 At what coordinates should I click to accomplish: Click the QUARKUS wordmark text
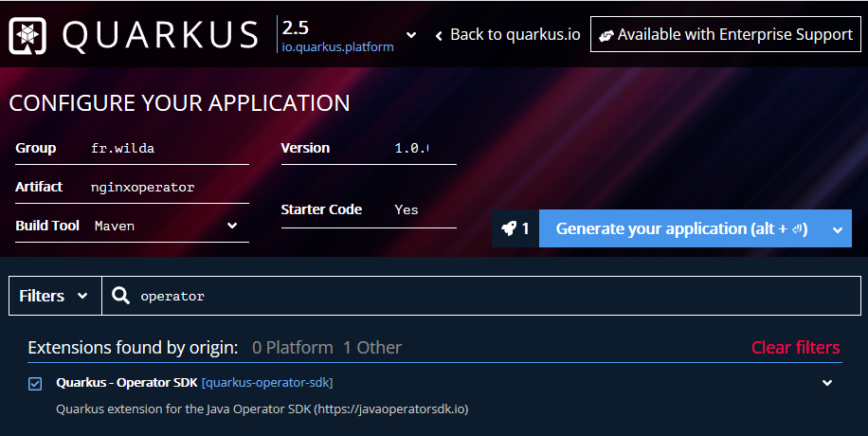click(x=160, y=35)
